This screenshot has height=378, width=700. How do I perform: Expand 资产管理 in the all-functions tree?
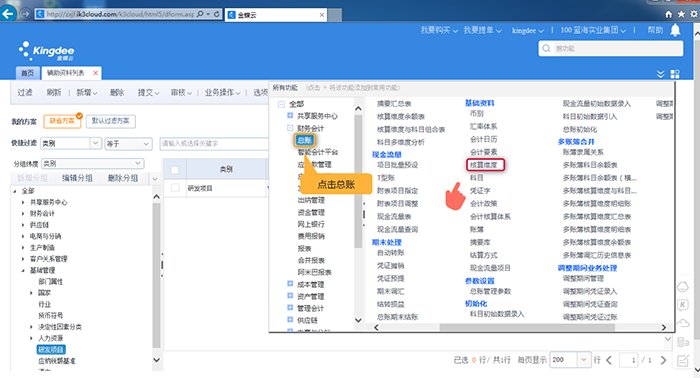pos(290,296)
